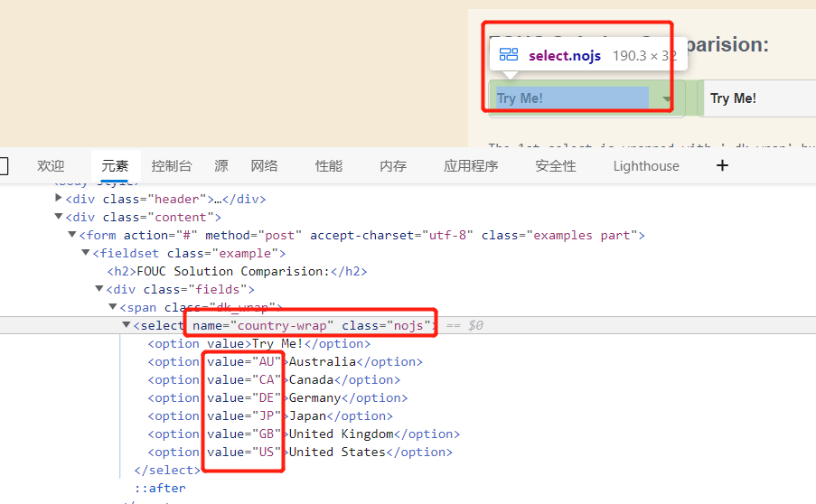Open the 内存 tab
This screenshot has height=504, width=816.
[x=393, y=166]
